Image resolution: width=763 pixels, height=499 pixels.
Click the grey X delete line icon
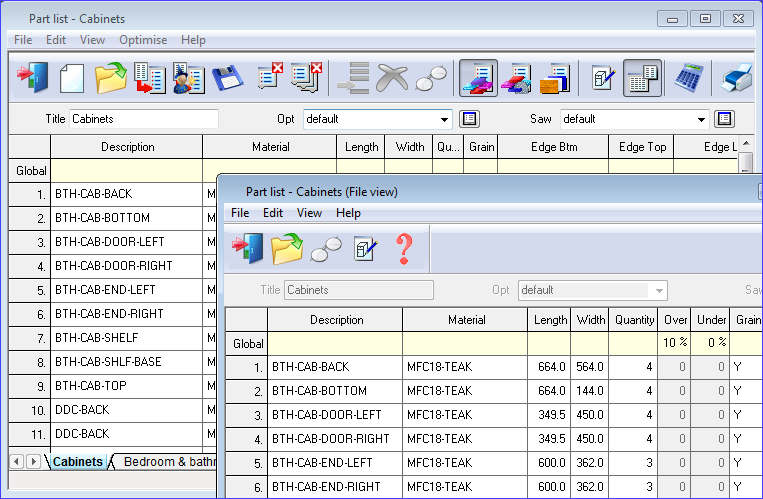click(x=392, y=78)
